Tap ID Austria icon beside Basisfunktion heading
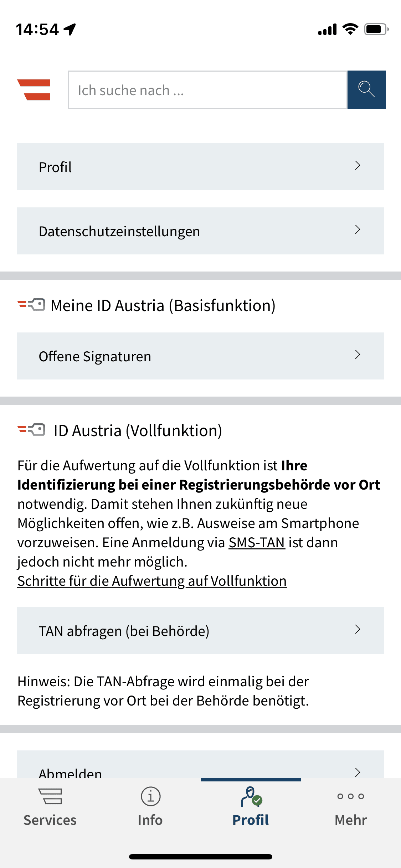401x868 pixels. pyautogui.click(x=31, y=305)
